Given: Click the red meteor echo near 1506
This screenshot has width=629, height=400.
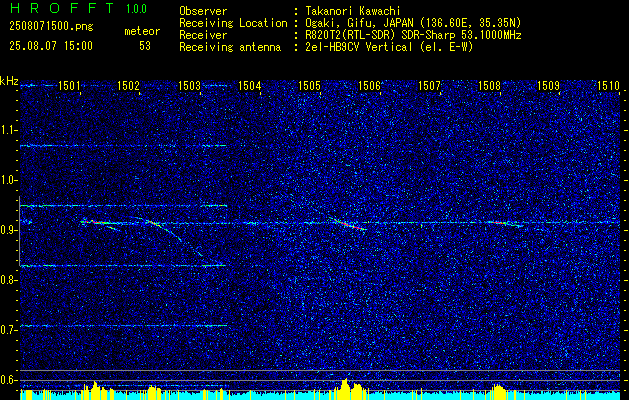Looking at the screenshot, I should tap(350, 225).
